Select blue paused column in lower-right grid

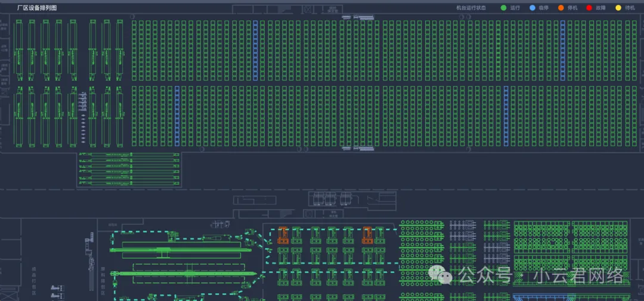(506, 116)
